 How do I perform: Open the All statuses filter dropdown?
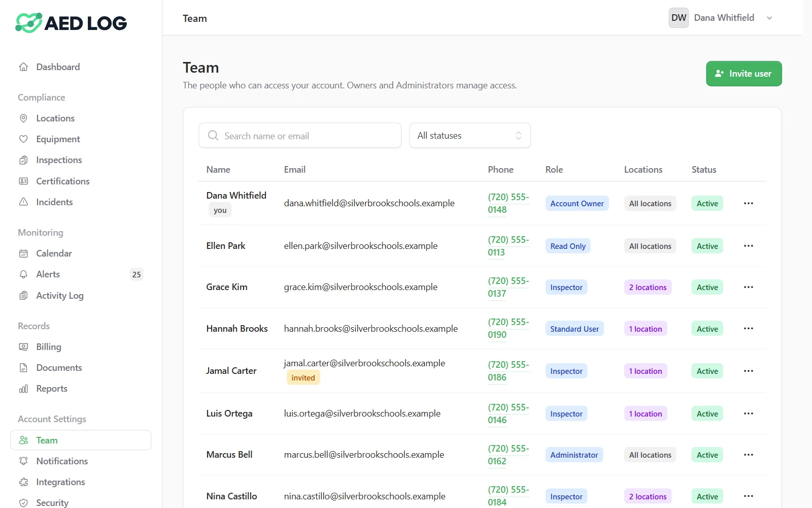(x=470, y=136)
